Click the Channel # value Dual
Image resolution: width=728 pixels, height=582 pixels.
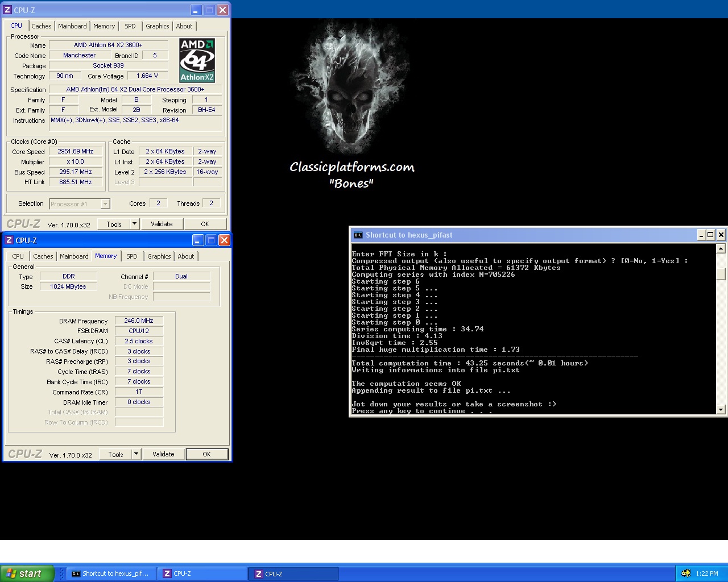[x=181, y=277]
